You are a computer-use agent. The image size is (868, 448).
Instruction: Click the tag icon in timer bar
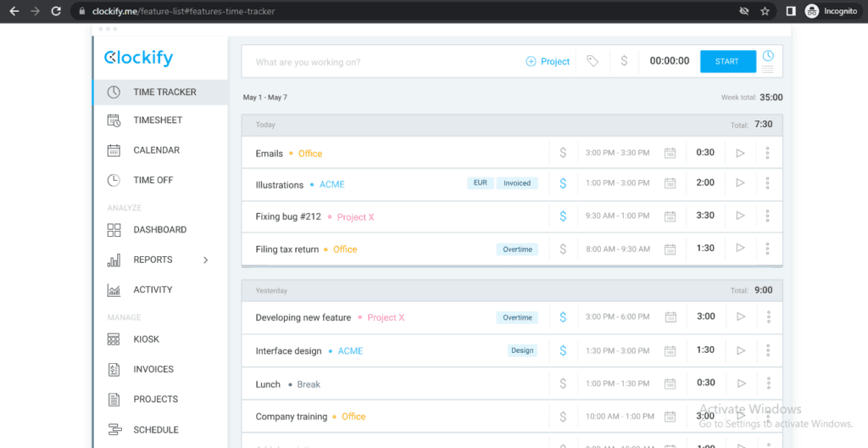593,61
